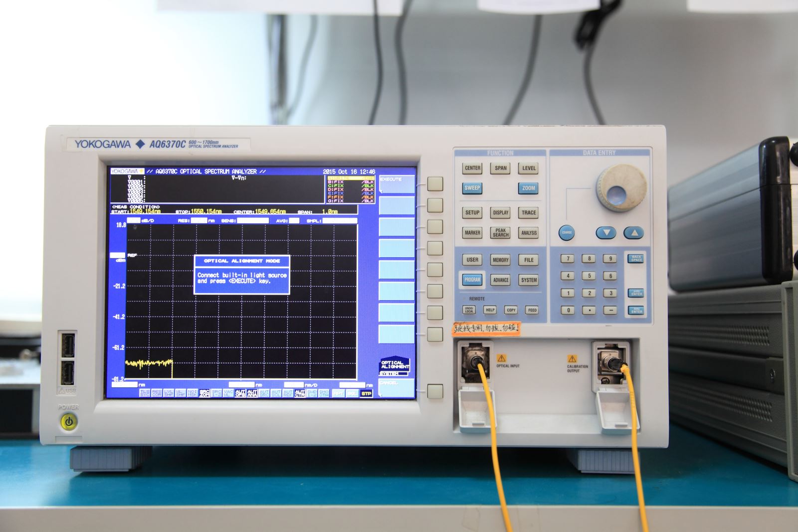The image size is (798, 532).
Task: Step down with the down arrow key
Action: [x=606, y=233]
